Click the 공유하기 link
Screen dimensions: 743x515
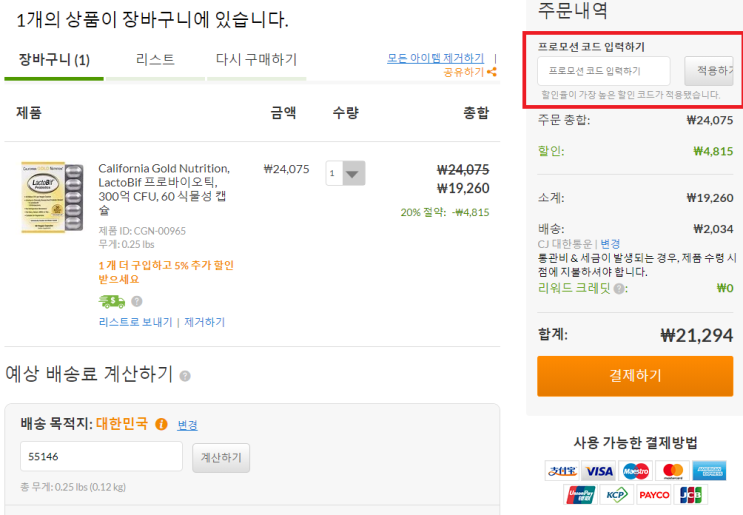pyautogui.click(x=463, y=72)
